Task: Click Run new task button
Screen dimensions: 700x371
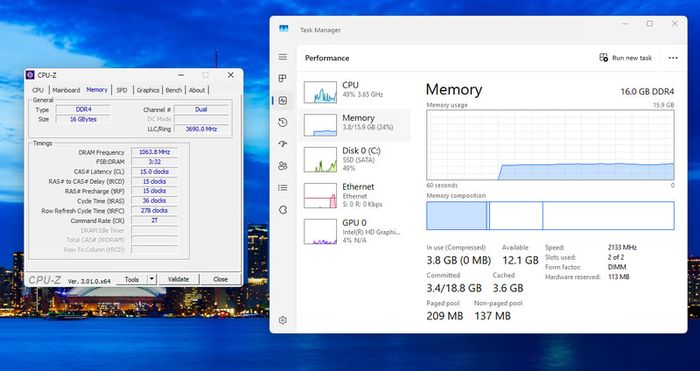Action: 625,58
